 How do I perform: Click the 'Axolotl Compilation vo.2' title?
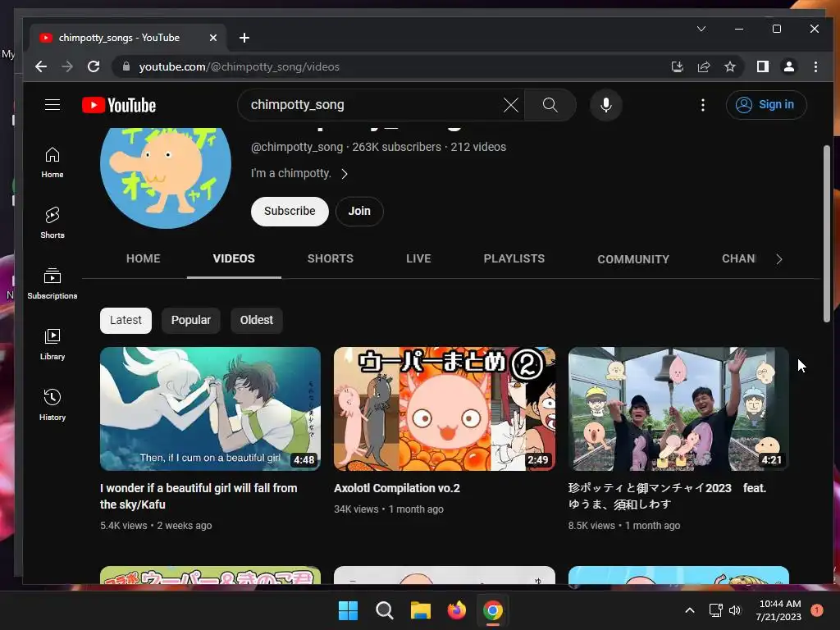397,488
